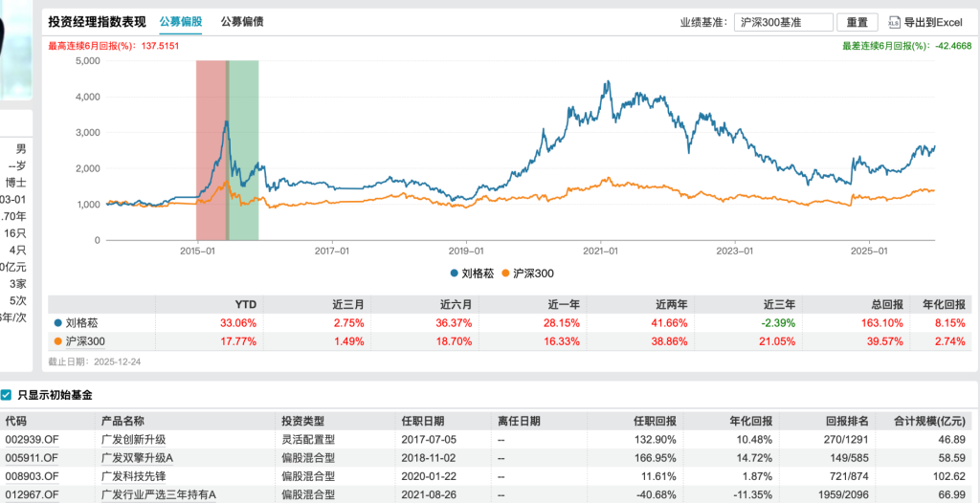Uncheck 只显示初始基金 checkbox
This screenshot has height=503, width=980.
point(7,395)
